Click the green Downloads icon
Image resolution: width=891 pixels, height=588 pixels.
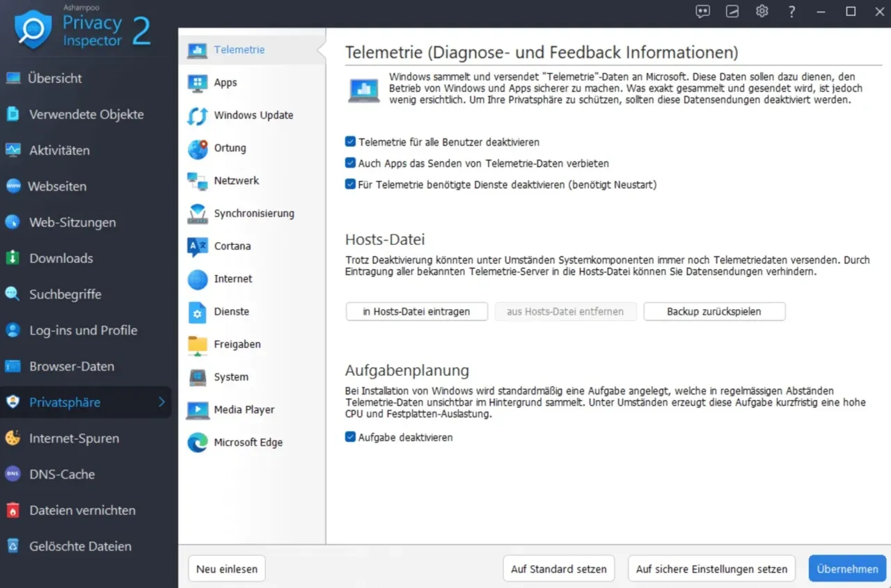coord(13,258)
